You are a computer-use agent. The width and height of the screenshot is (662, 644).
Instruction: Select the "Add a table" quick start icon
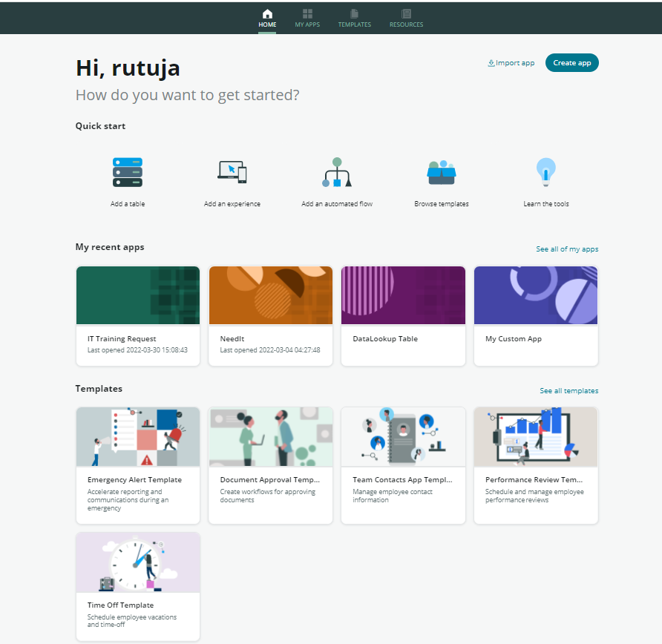pos(127,178)
